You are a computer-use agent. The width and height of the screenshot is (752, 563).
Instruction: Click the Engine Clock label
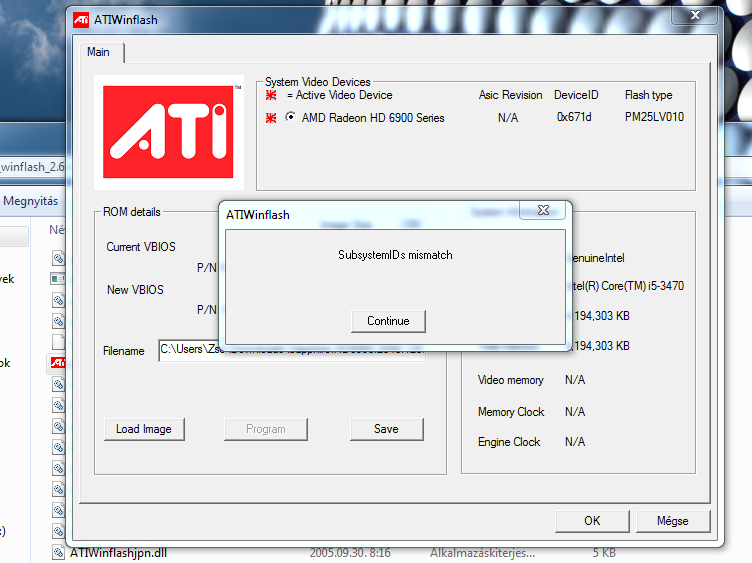pos(509,442)
